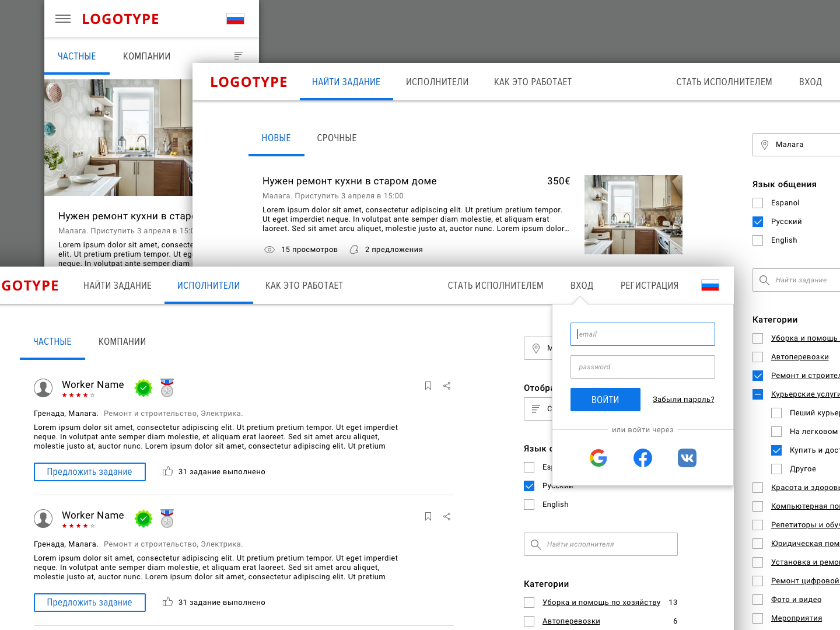Check the English checkbox under Worker filters
Viewport: 840px width, 630px height.
529,505
